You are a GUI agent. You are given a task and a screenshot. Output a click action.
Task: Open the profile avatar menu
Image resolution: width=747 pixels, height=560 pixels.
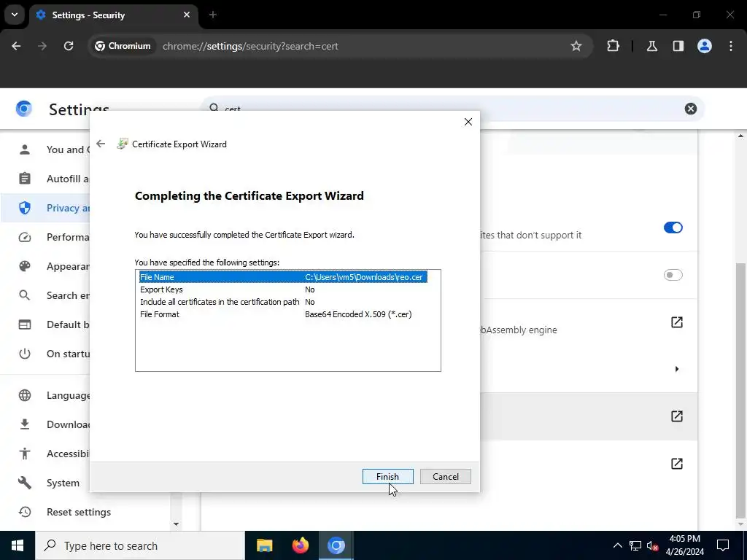coord(704,46)
